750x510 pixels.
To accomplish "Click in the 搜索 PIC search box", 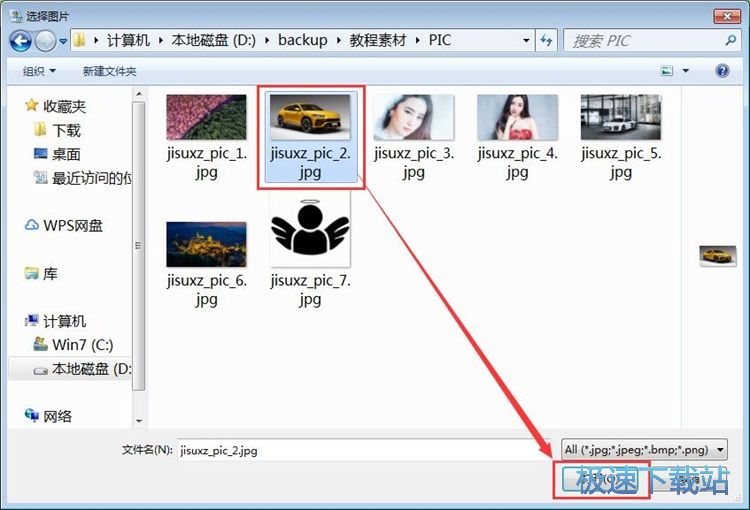I will 652,41.
